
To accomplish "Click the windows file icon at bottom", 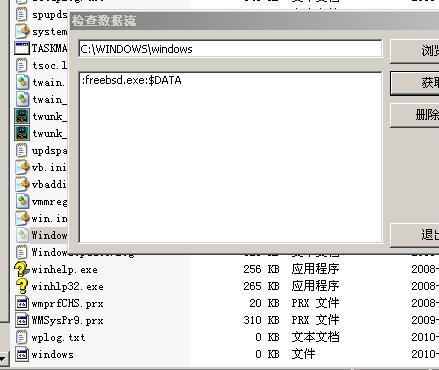I will tap(22, 354).
